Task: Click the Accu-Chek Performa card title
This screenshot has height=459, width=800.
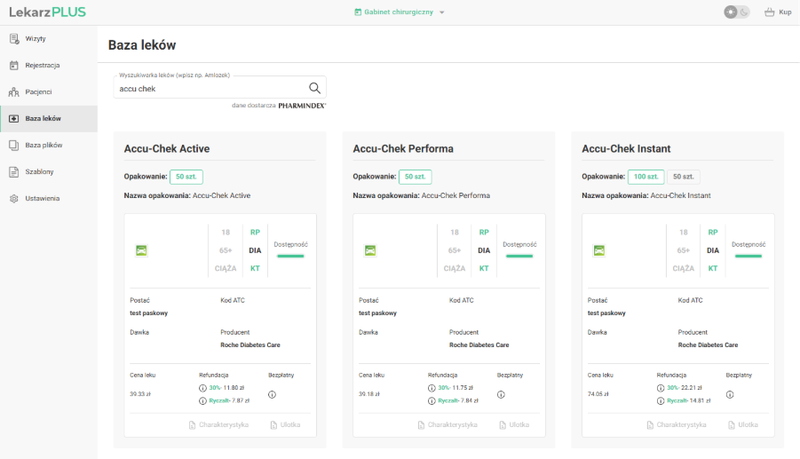Action: pos(403,149)
